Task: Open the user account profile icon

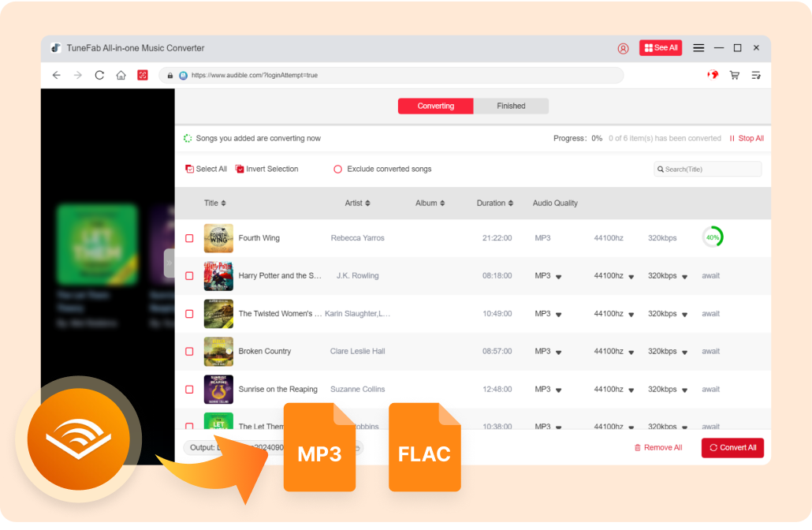Action: click(x=623, y=48)
